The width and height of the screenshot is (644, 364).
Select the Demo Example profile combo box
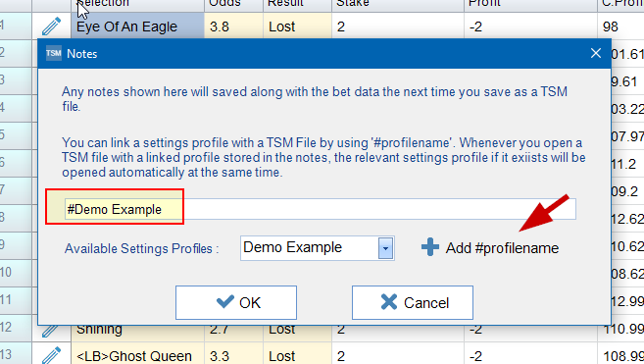click(x=317, y=248)
